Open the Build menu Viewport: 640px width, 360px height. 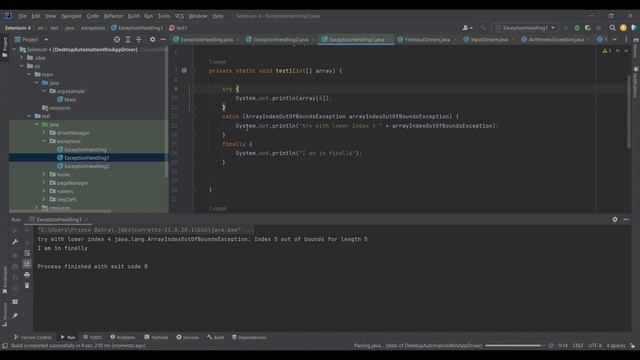[133, 16]
